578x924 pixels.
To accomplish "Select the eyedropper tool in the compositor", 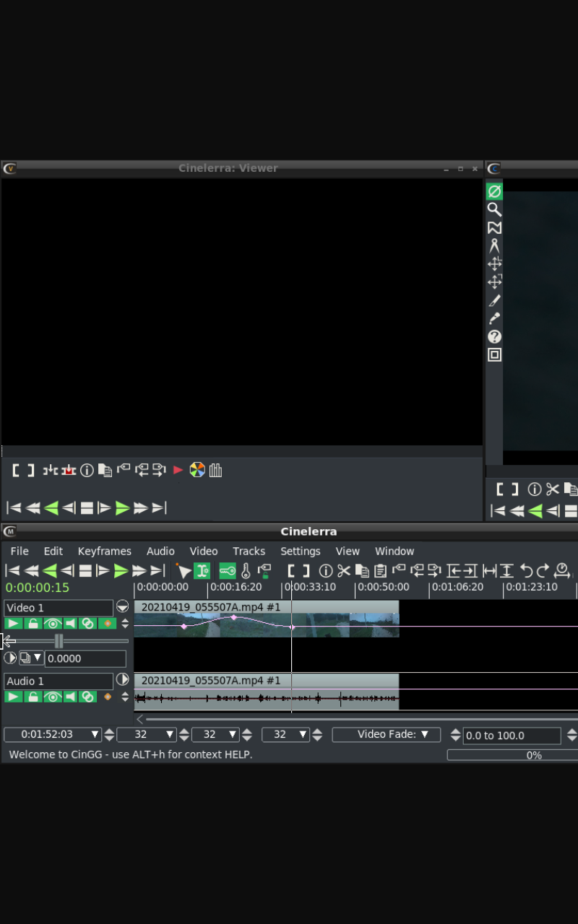I will (x=494, y=318).
